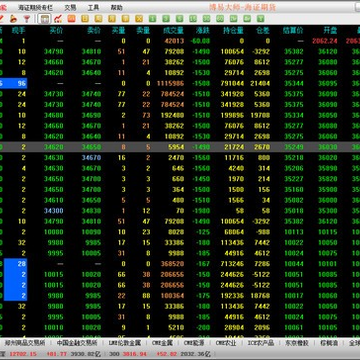Click the blue highlighted cell 28
Image resolution: width=360 pixels, height=360 pixels.
pyautogui.click(x=15, y=264)
